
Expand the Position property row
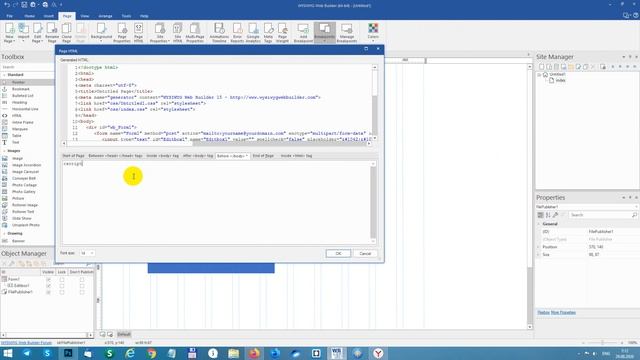point(539,247)
